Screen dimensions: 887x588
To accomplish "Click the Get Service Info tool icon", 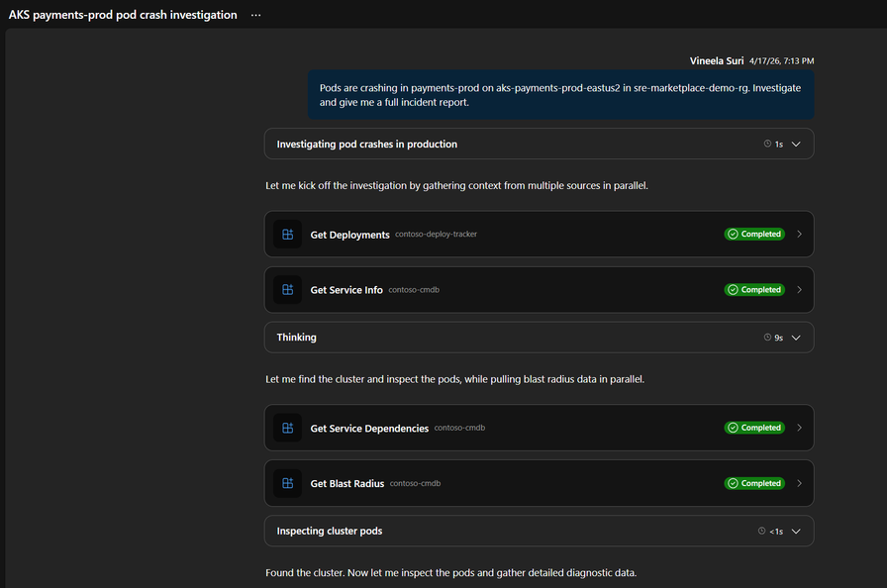I will [288, 290].
